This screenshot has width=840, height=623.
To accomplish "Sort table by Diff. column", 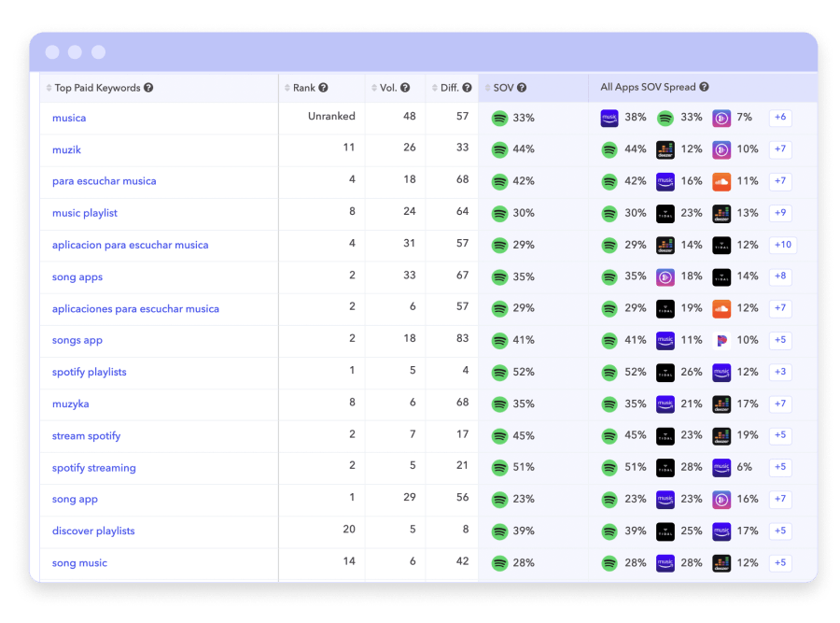I will coord(434,88).
